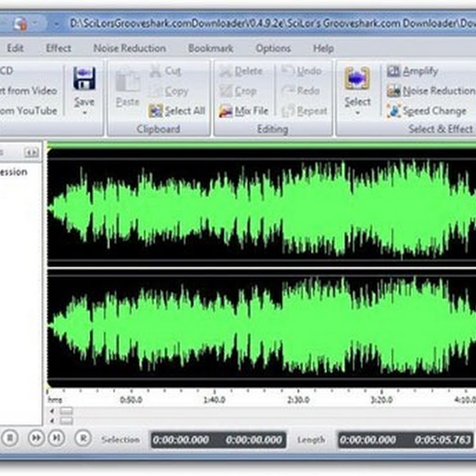This screenshot has height=476, width=476.
Task: Click the Select All icon in Clipboard
Action: coord(156,111)
